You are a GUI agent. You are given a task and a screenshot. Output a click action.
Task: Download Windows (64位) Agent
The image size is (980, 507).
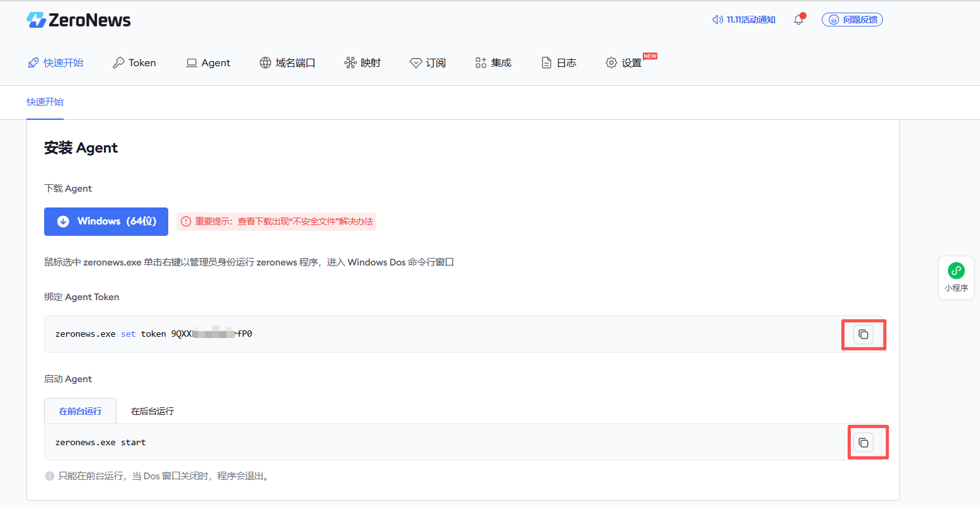click(106, 221)
